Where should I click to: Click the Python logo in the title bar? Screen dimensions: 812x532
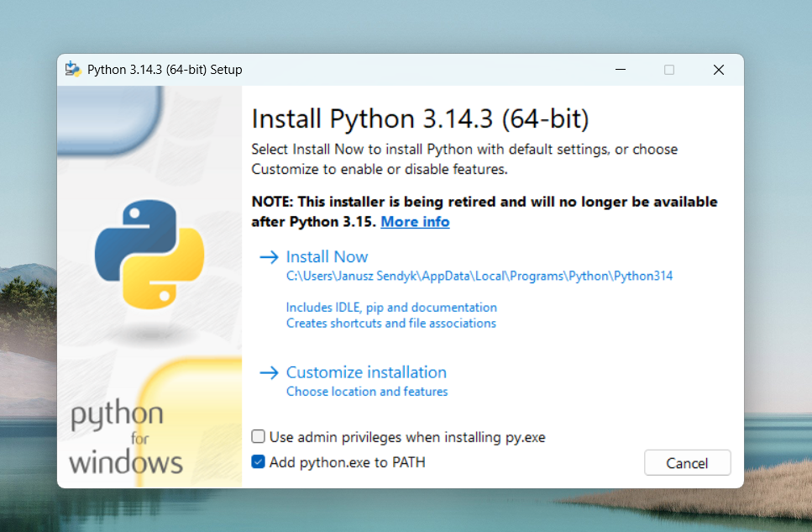pos(73,69)
